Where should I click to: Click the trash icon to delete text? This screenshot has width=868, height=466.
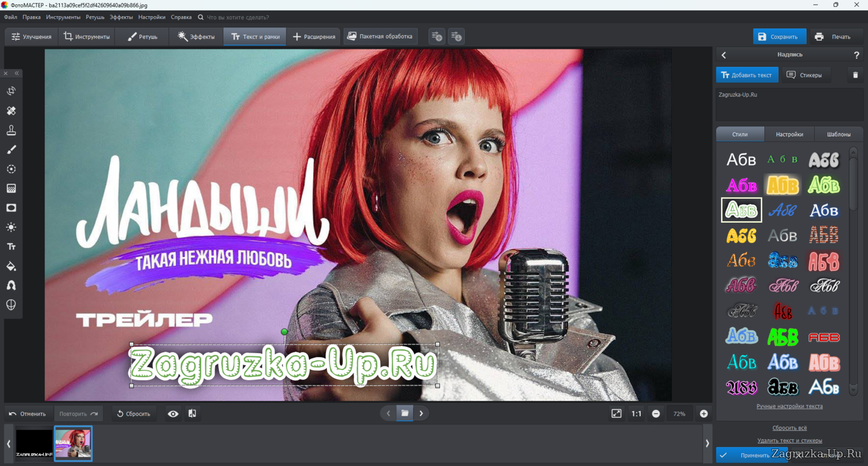(x=855, y=75)
